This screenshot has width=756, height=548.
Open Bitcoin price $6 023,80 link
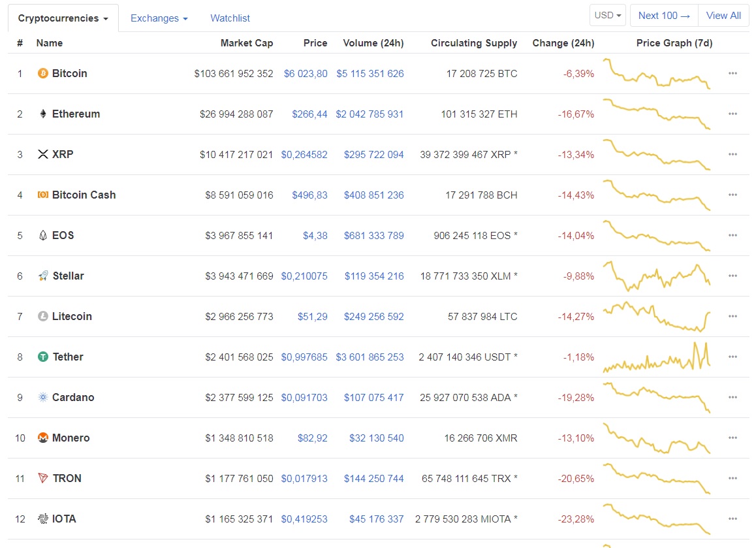(306, 74)
